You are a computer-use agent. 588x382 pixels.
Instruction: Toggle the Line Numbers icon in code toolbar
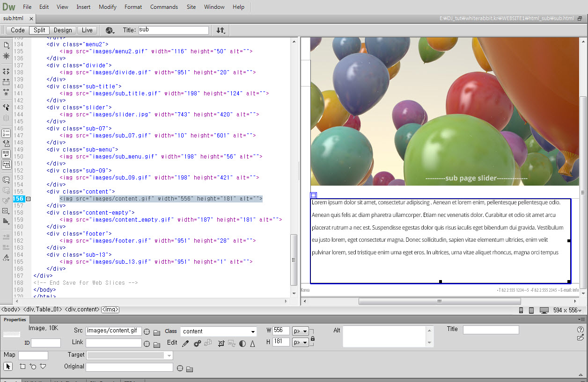[x=6, y=134]
